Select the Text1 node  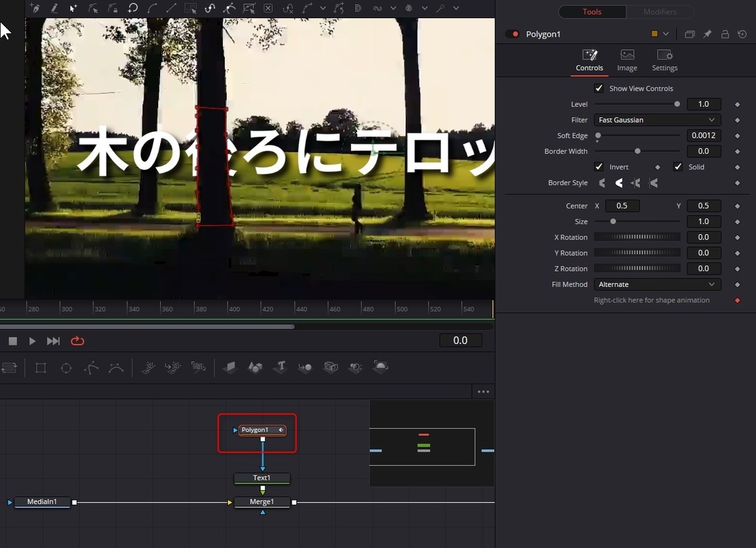tap(262, 478)
